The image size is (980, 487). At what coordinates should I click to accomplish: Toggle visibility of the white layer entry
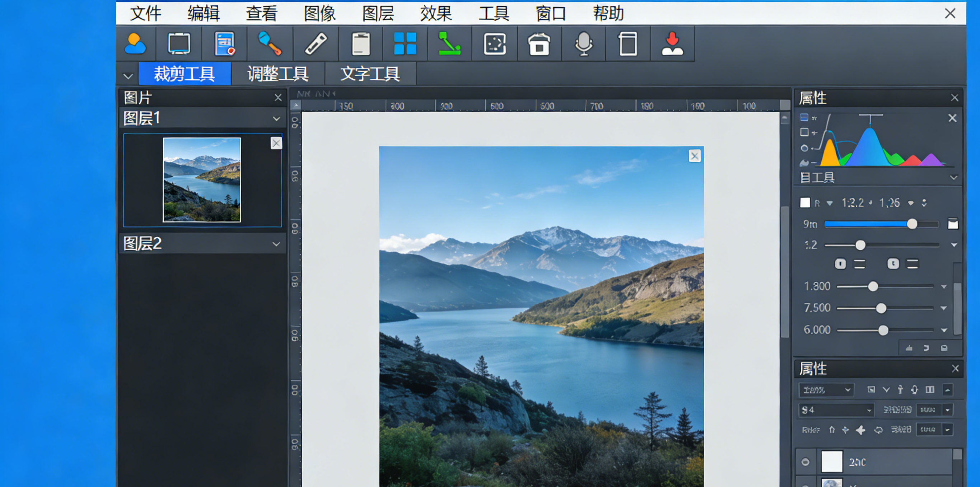[x=806, y=462]
